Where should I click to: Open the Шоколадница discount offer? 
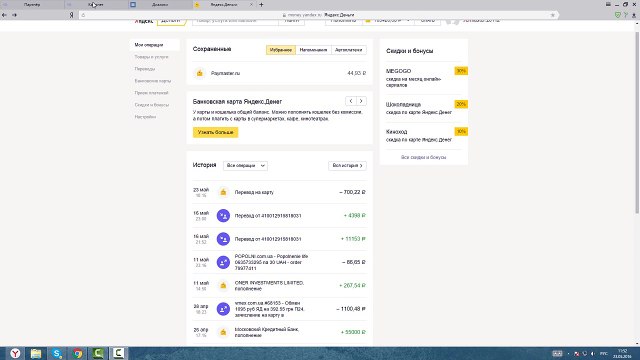pos(424,108)
